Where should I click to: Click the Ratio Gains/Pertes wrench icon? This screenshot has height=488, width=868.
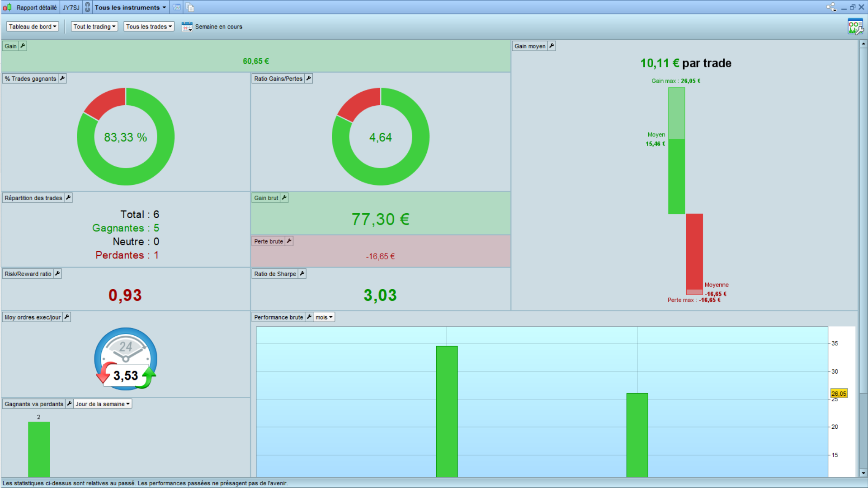[x=308, y=78]
